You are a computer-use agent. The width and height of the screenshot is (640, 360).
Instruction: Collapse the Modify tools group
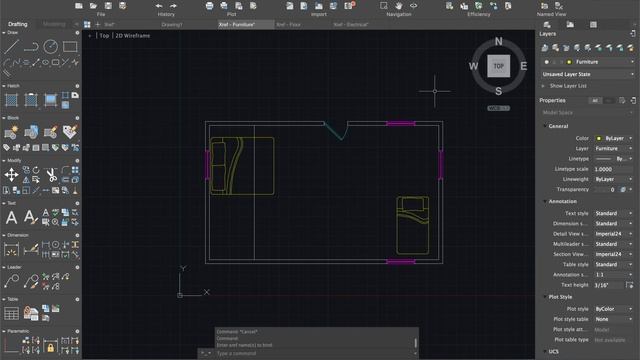(x=4, y=161)
